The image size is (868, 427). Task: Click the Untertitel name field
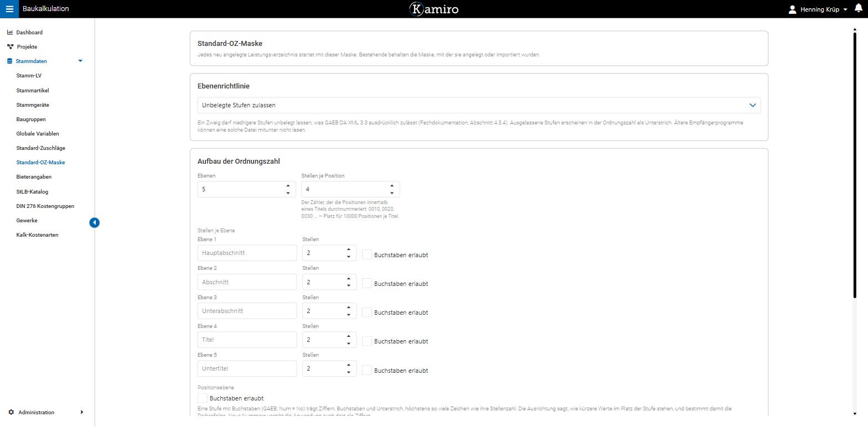tap(247, 368)
